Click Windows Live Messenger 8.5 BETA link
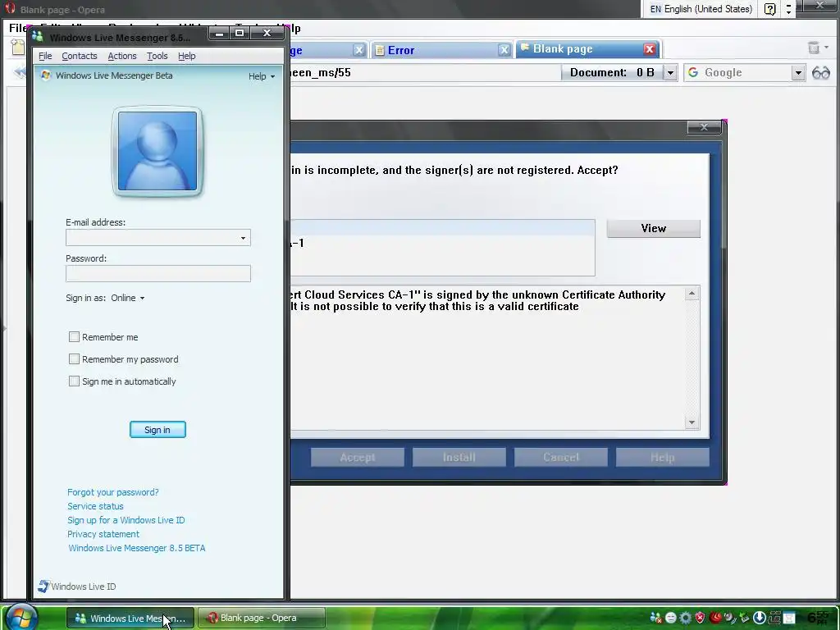 (x=137, y=547)
